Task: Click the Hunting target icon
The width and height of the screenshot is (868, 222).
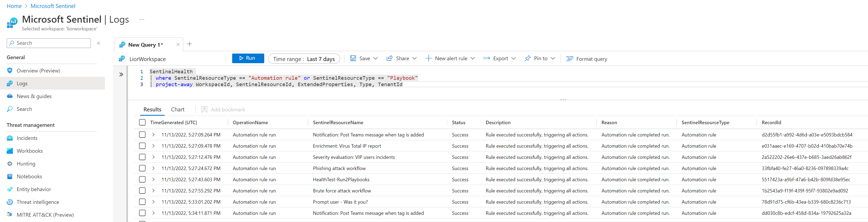Action: coord(10,164)
